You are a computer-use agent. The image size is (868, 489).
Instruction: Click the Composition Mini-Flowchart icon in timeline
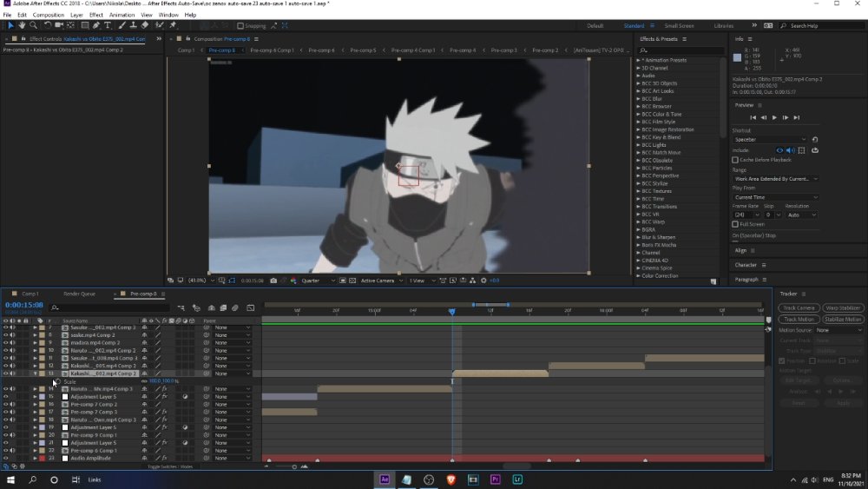coord(181,308)
